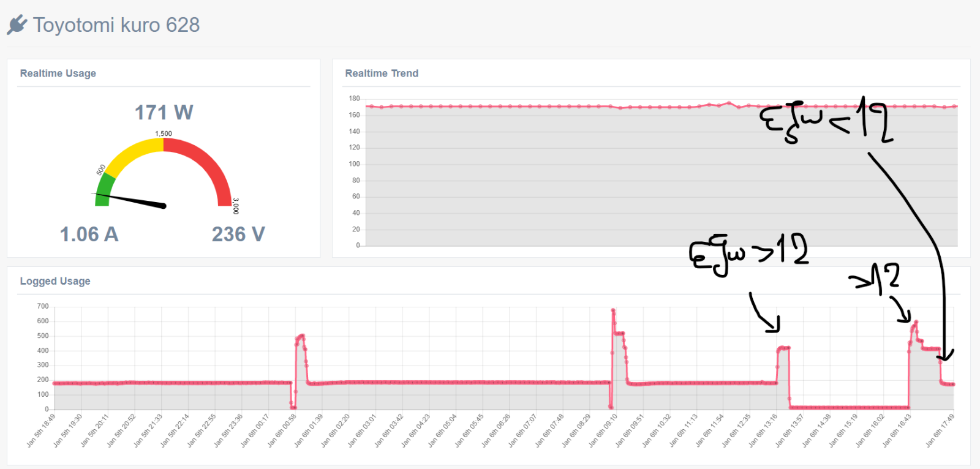Click the 236 V voltage reading
The height and width of the screenshot is (469, 980).
point(238,234)
